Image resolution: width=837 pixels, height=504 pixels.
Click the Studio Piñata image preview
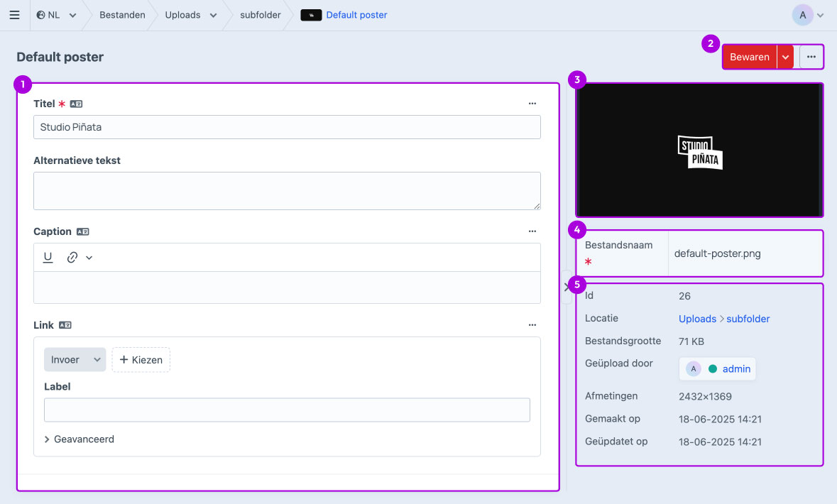point(699,150)
